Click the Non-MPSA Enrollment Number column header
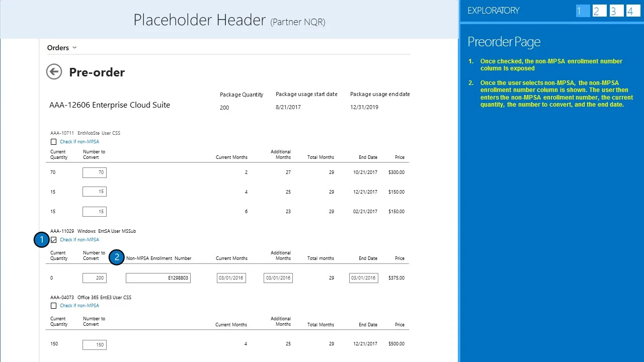Screen dimensions: 644x362 [158, 258]
